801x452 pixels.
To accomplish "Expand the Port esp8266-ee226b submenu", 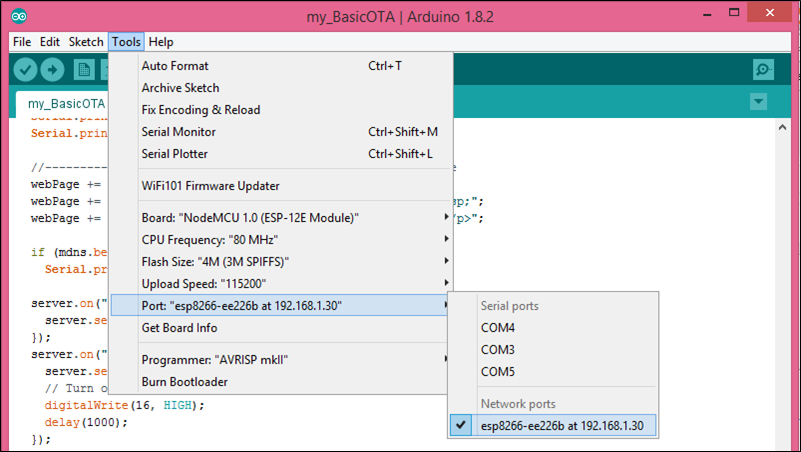I will 280,305.
